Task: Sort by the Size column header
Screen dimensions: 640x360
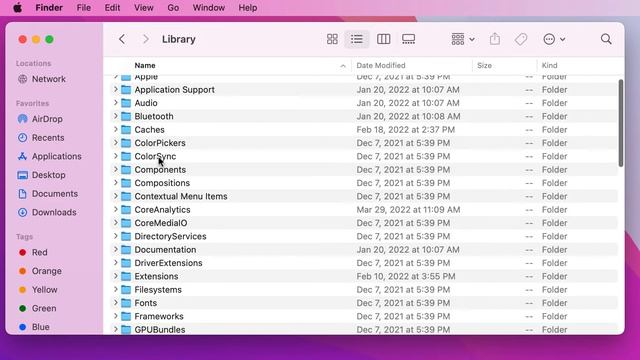Action: (484, 65)
